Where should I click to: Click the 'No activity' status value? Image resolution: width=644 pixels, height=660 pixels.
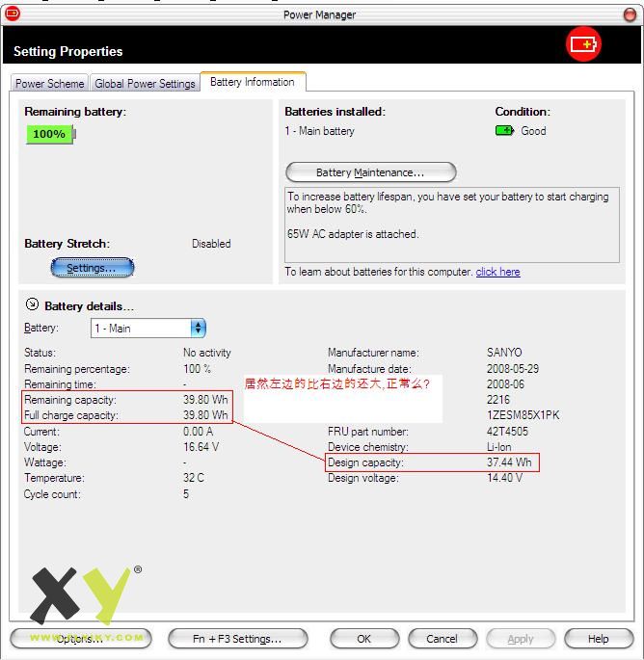click(x=207, y=353)
